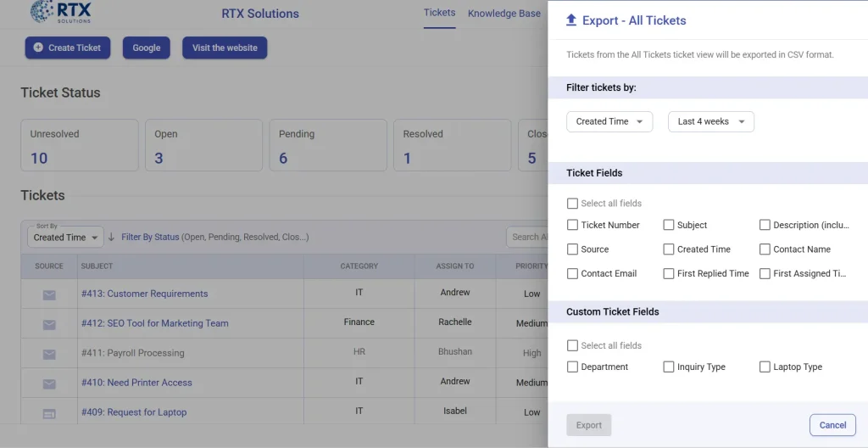Click the portal source icon for ticket #409

49,413
